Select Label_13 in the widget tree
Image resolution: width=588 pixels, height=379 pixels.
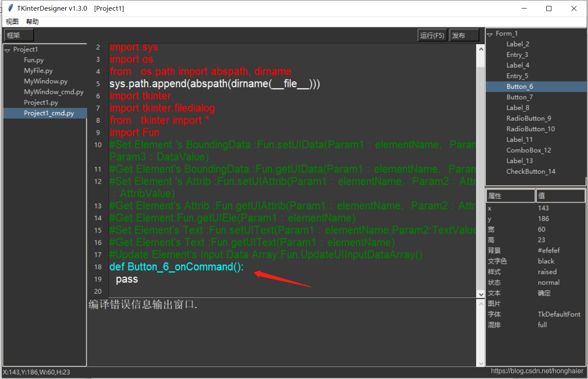pyautogui.click(x=520, y=161)
